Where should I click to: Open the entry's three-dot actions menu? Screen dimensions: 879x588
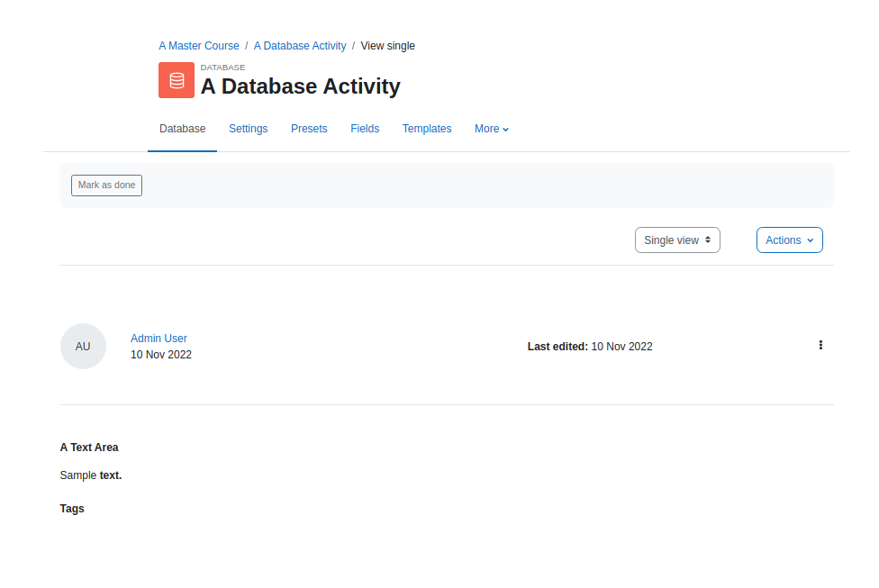[820, 345]
